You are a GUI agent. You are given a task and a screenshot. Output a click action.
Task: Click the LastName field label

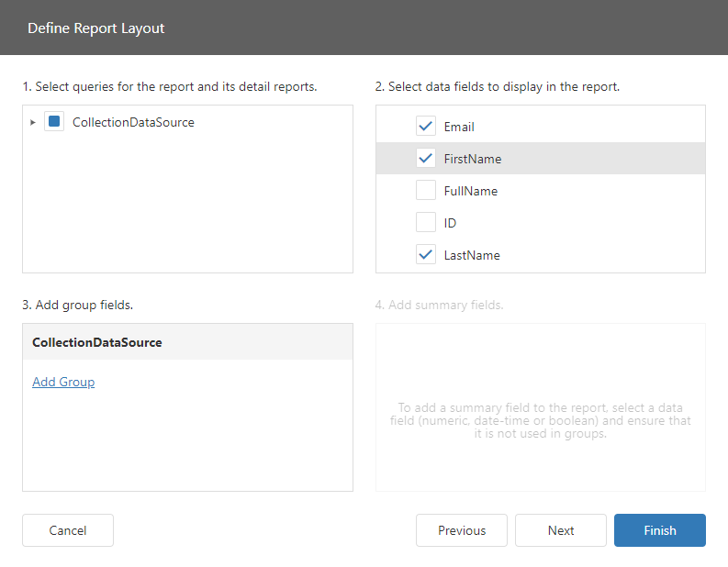(x=472, y=255)
